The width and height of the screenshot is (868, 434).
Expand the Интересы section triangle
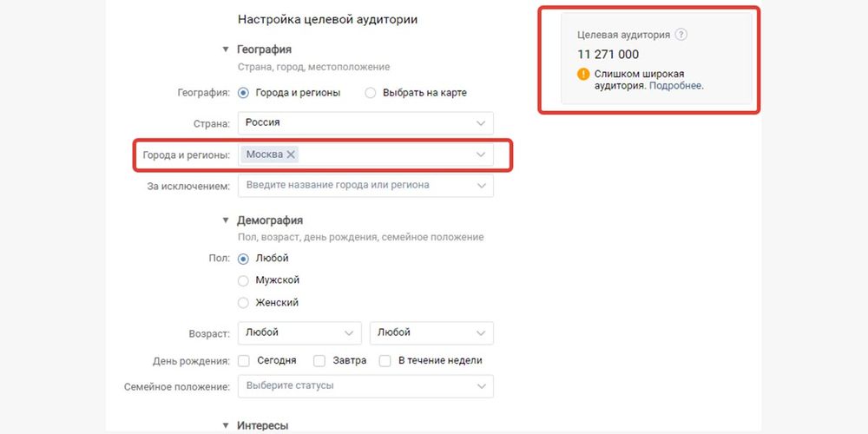coord(226,425)
